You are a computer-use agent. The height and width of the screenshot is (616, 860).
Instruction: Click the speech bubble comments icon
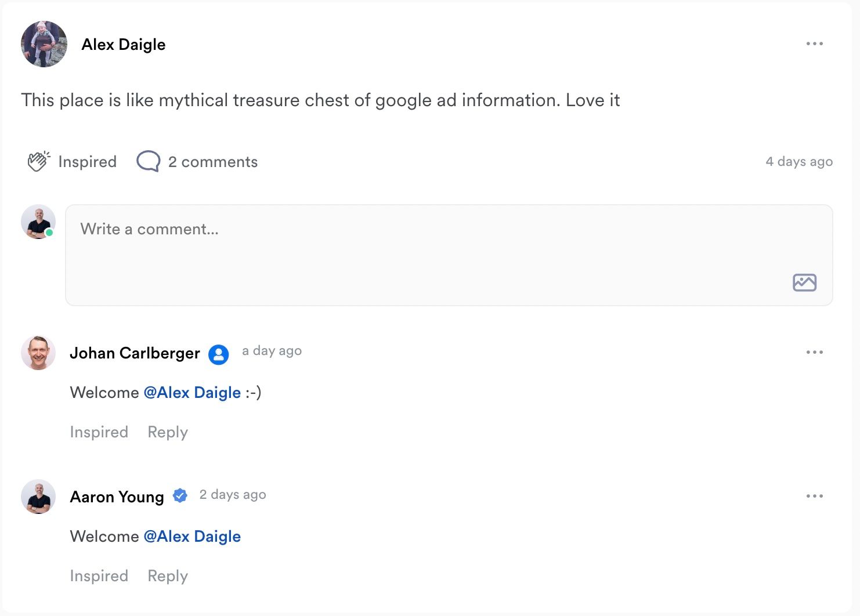point(148,161)
